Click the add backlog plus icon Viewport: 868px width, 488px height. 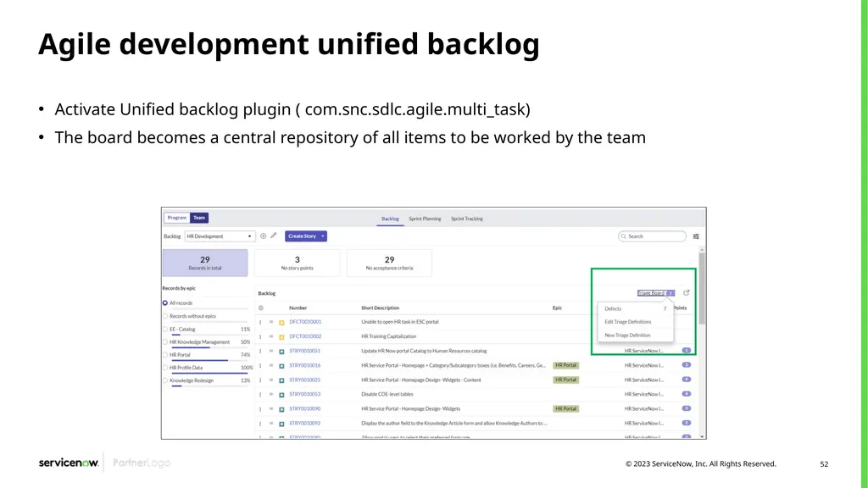point(263,236)
